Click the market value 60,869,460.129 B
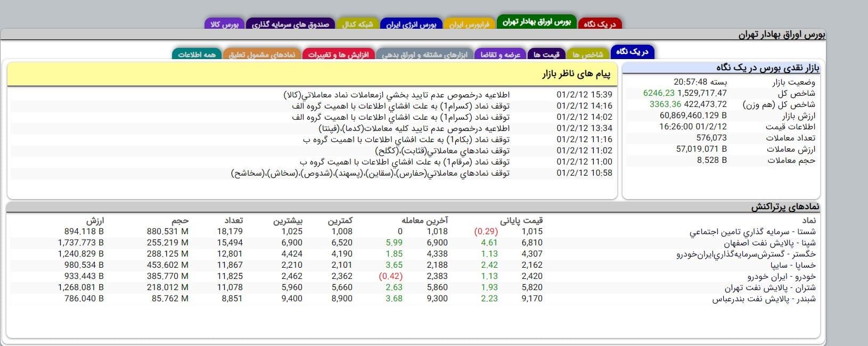The width and height of the screenshot is (868, 346). [x=693, y=116]
